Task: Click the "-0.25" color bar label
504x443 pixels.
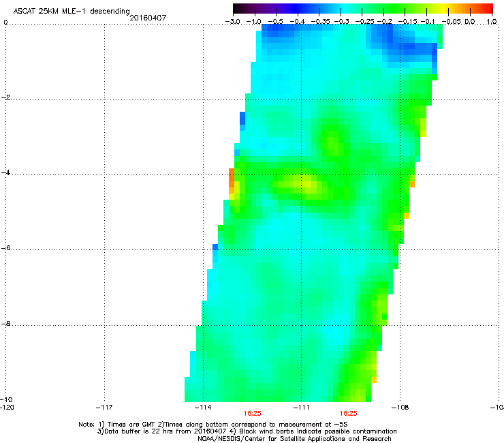Action: click(x=365, y=22)
